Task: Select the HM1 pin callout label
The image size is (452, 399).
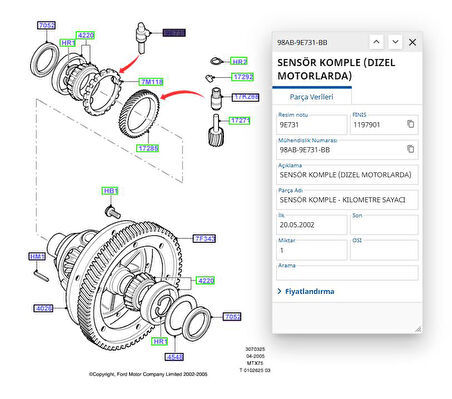Action: pos(37,256)
